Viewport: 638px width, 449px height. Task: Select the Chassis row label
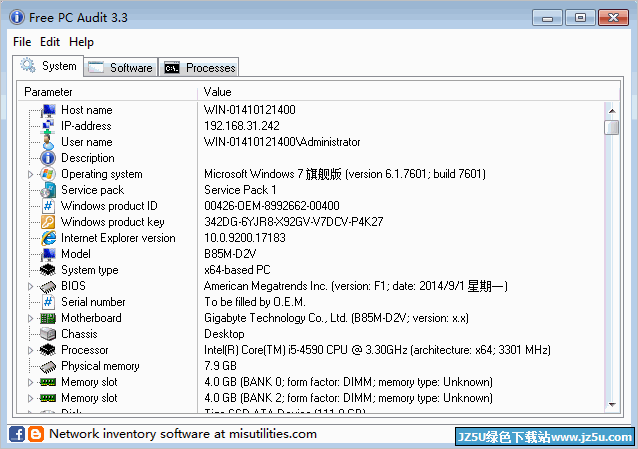(79, 334)
